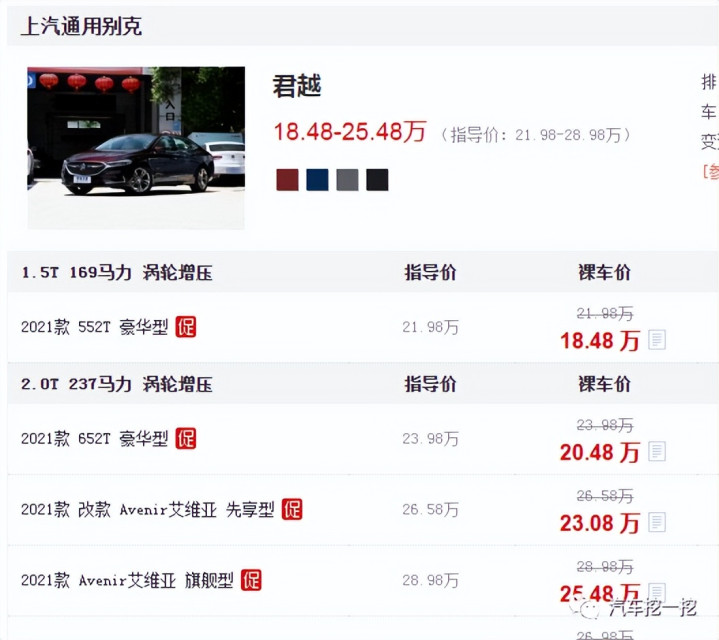Click the 26.58万 guide price for 先享型

(430, 509)
